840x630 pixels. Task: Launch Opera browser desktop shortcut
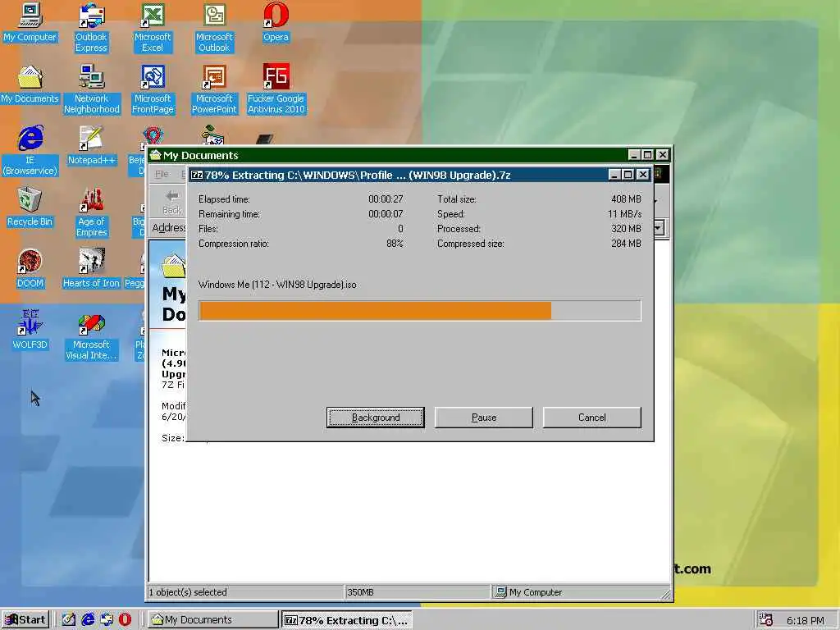click(276, 24)
